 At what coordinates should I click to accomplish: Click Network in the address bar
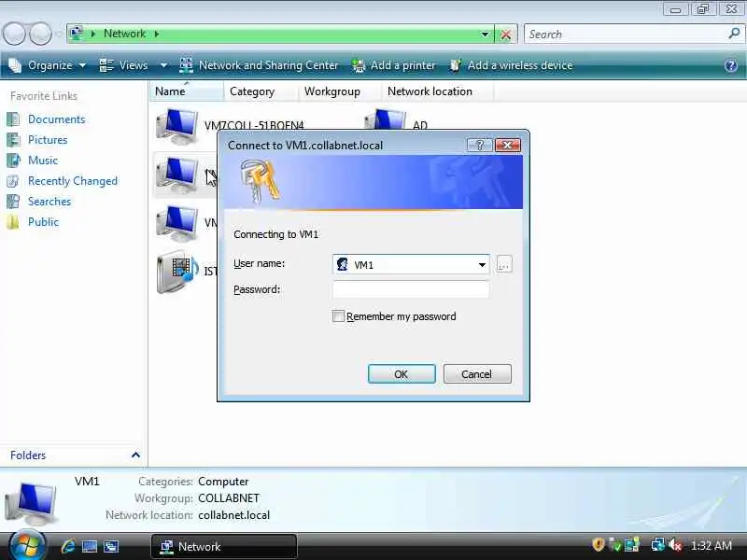125,34
